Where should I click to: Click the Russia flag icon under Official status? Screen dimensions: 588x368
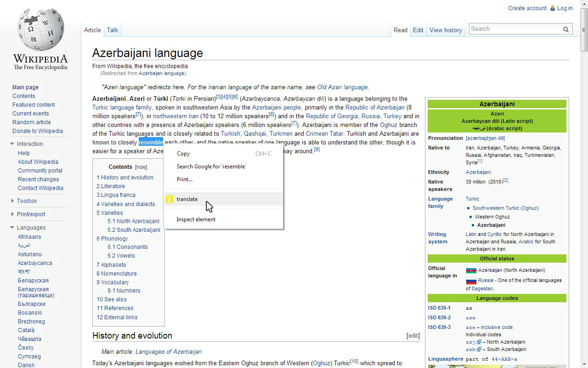click(x=470, y=280)
